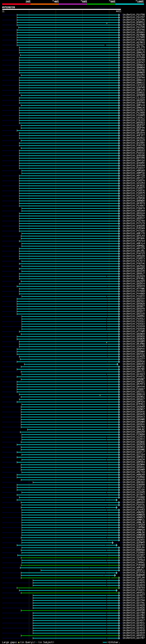Click the =100char. scale legend text
Viewport: 146px width, 644px height.
click(x=113, y=642)
